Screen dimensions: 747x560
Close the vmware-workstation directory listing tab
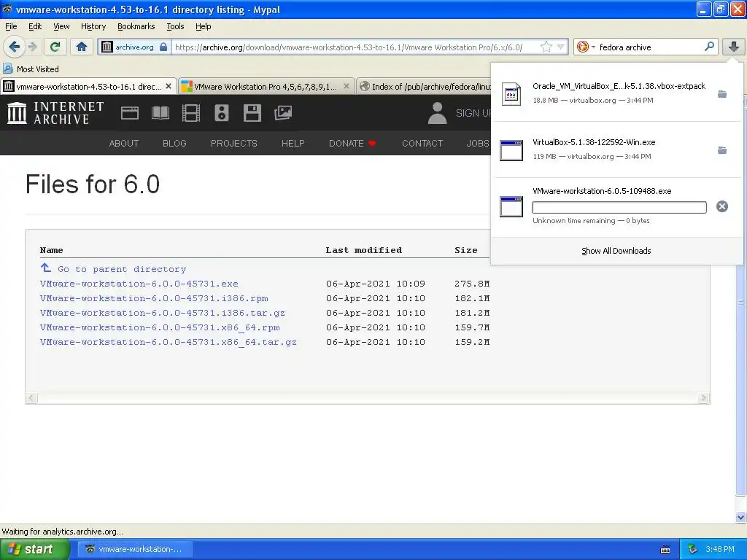click(x=169, y=86)
